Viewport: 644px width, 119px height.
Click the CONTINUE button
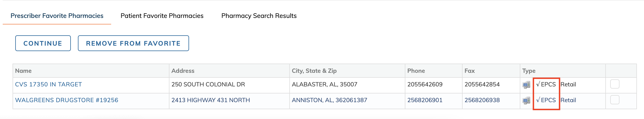tap(43, 43)
